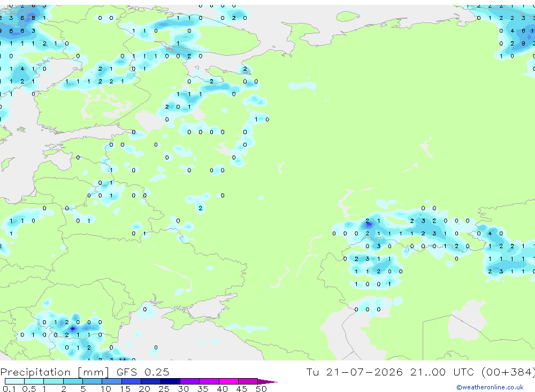The width and height of the screenshot is (535, 392).
Task: Click the "0.1" legend scale label
Action: click(x=9, y=389)
